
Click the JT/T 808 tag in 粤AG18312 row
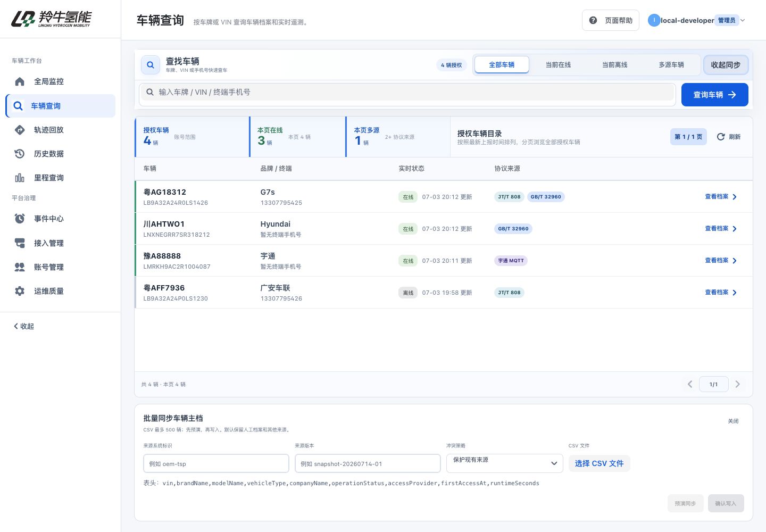click(509, 197)
